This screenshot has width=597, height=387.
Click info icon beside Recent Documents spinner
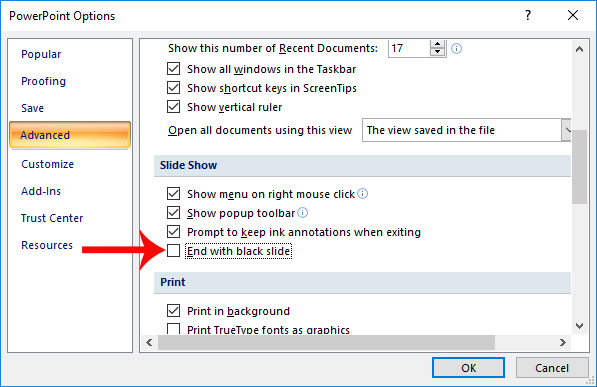point(456,48)
